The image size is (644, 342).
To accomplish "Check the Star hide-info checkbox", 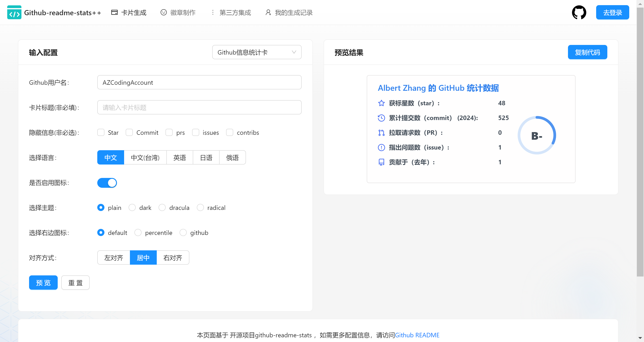I will 101,133.
